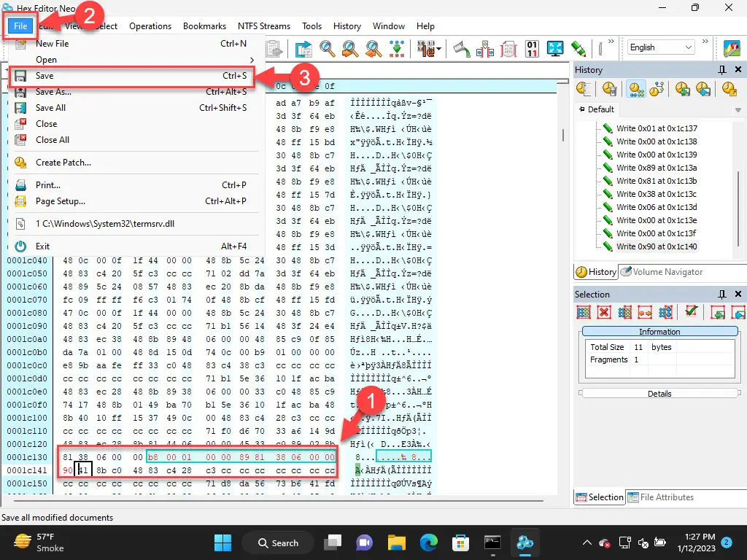The height and width of the screenshot is (560, 747).
Task: Expand the Details section in Selection panel
Action: point(659,394)
